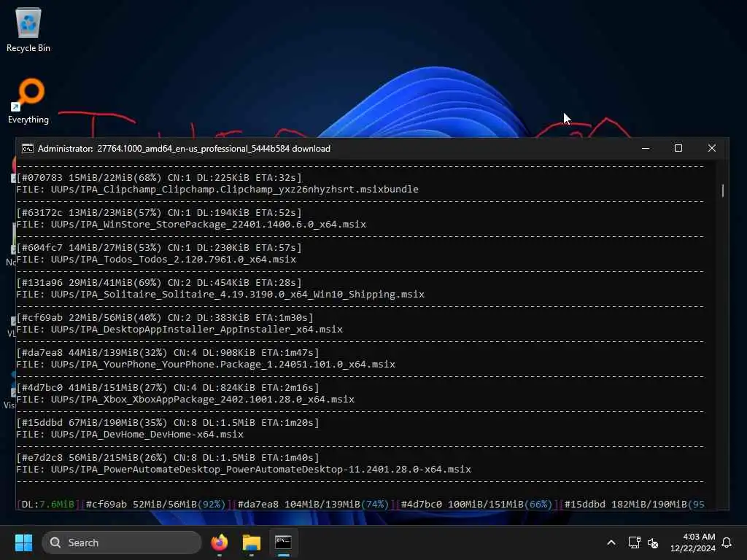Click the console window title bar icon
The image size is (747, 560).
click(28, 149)
